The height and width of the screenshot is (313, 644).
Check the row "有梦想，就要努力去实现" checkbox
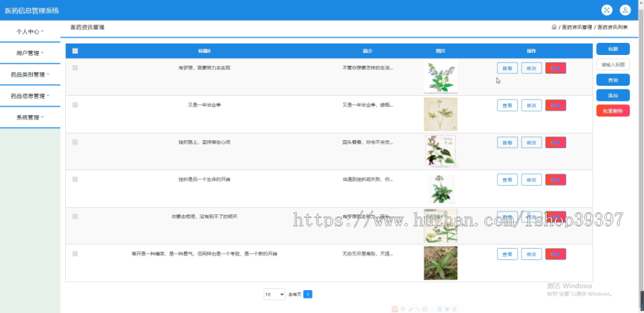75,68
